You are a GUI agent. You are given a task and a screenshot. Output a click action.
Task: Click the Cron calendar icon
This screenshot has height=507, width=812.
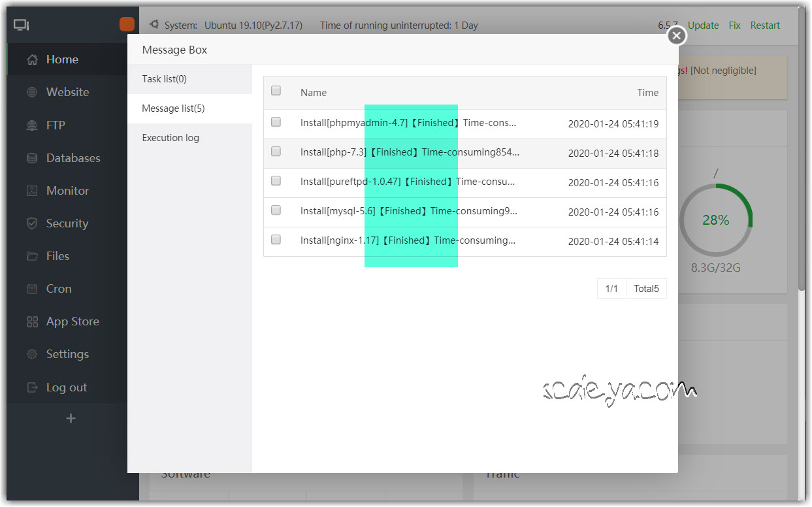coord(32,289)
